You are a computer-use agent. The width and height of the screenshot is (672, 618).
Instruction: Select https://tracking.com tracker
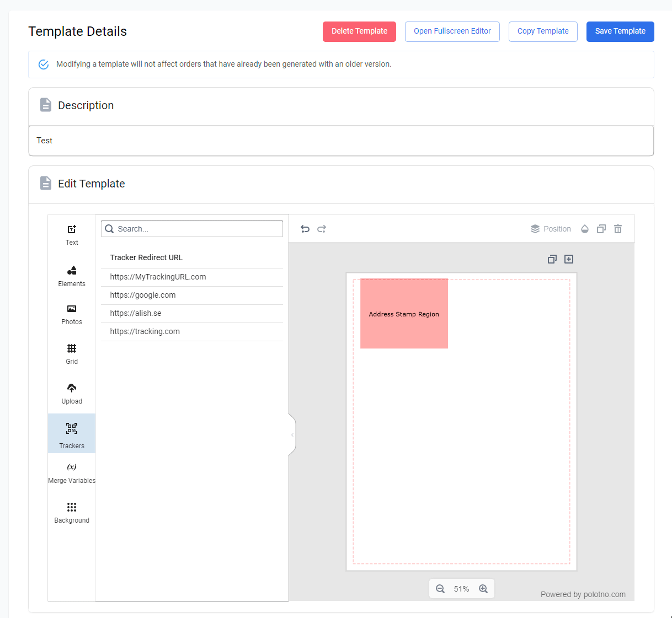point(192,332)
